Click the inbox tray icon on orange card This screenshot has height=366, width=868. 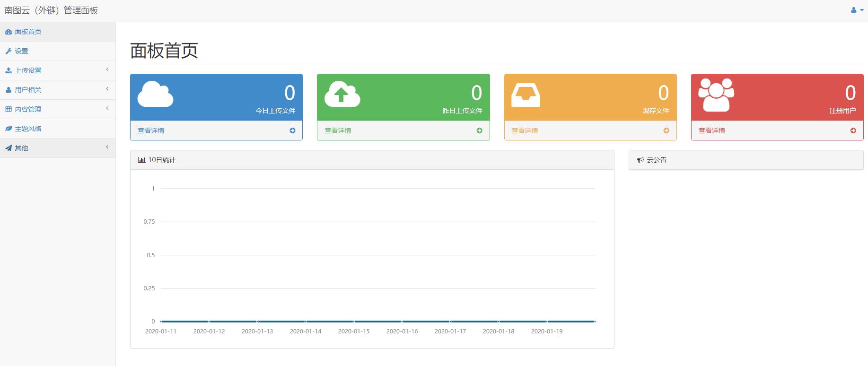point(526,95)
